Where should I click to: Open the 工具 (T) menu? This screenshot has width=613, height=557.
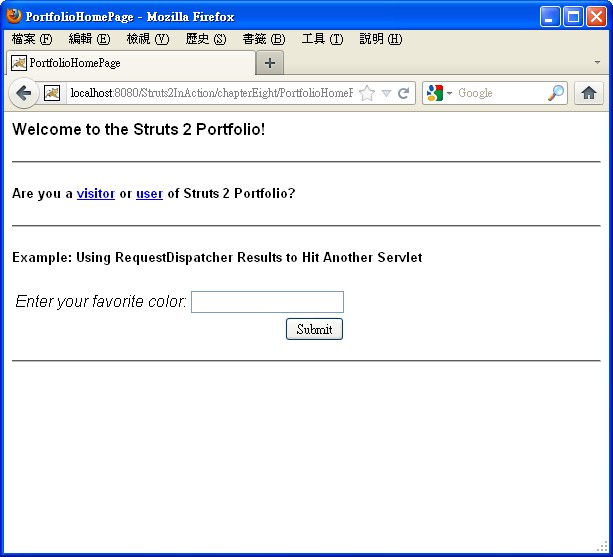(x=322, y=39)
